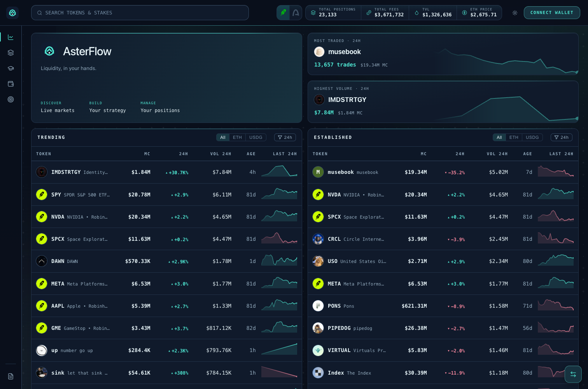The width and height of the screenshot is (588, 389).
Task: Click the $621.31M market cap value
Action: click(414, 306)
